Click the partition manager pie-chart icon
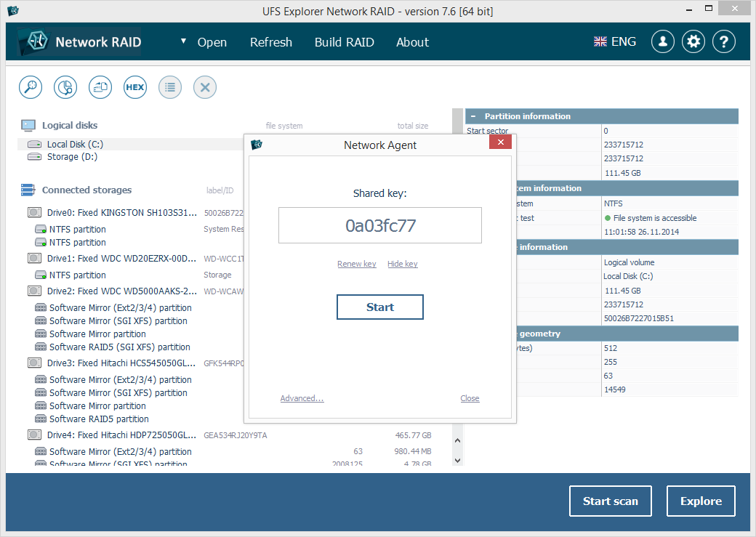 click(x=65, y=87)
